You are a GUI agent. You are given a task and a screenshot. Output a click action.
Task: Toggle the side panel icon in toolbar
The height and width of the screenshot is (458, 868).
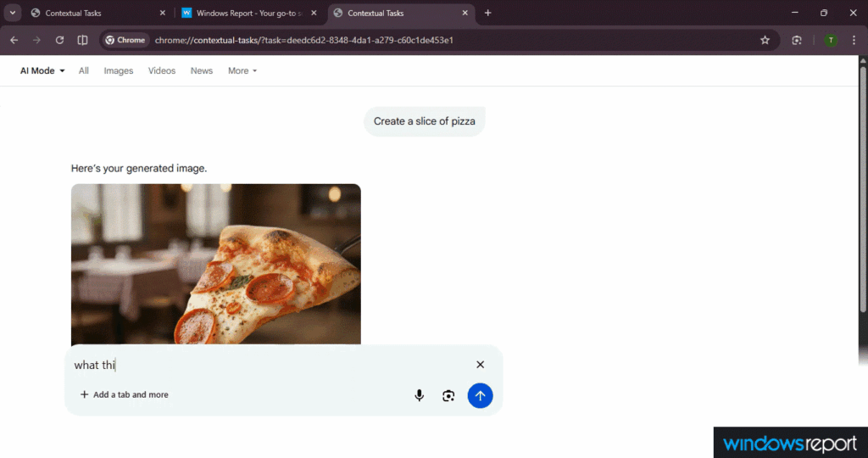(82, 40)
